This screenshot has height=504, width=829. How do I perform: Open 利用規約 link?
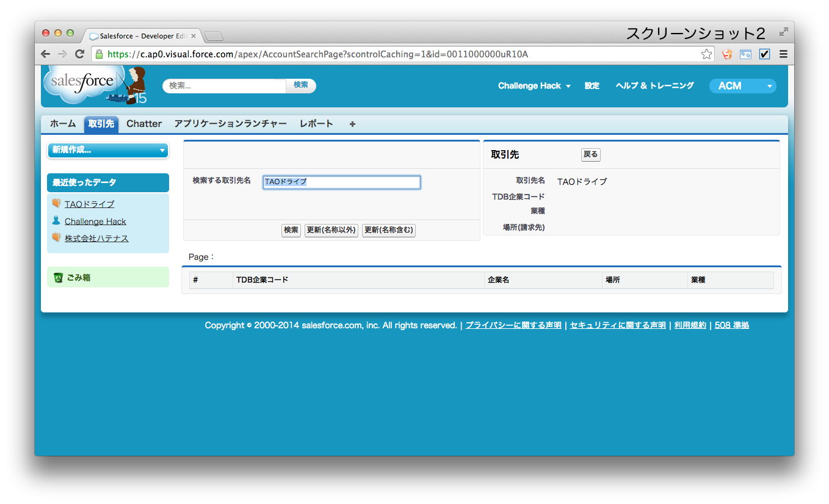(x=690, y=325)
